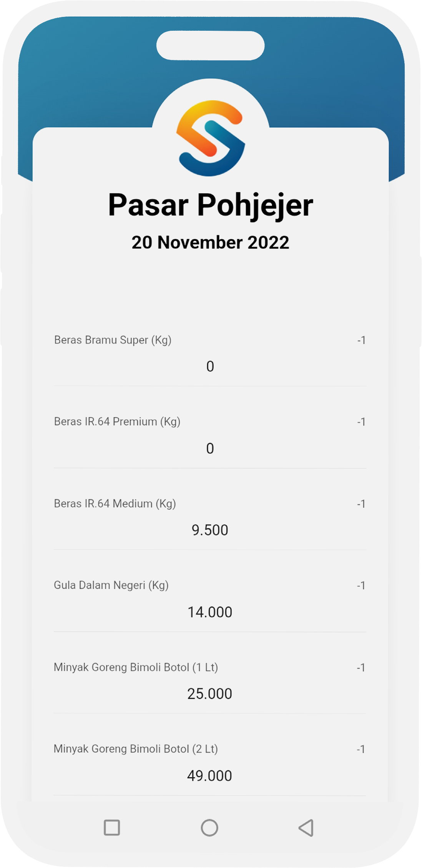Tap the Gula Dalam Negeri (Kg) item
The width and height of the screenshot is (422, 868).
[111, 585]
